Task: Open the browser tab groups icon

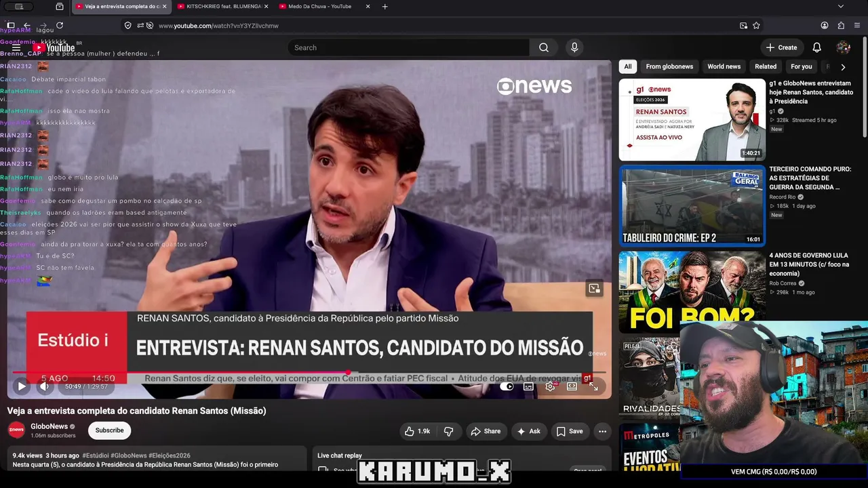Action: tap(60, 6)
